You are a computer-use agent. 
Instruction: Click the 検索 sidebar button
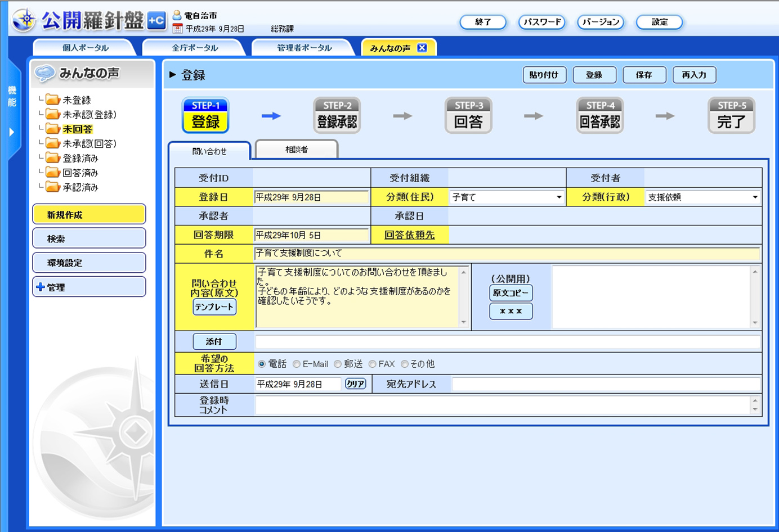(x=89, y=238)
